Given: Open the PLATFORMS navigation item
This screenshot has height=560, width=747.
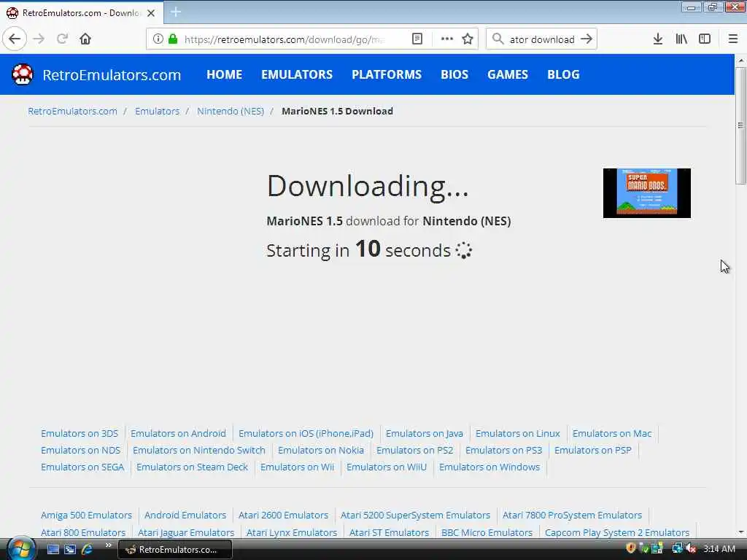Looking at the screenshot, I should click(x=387, y=74).
